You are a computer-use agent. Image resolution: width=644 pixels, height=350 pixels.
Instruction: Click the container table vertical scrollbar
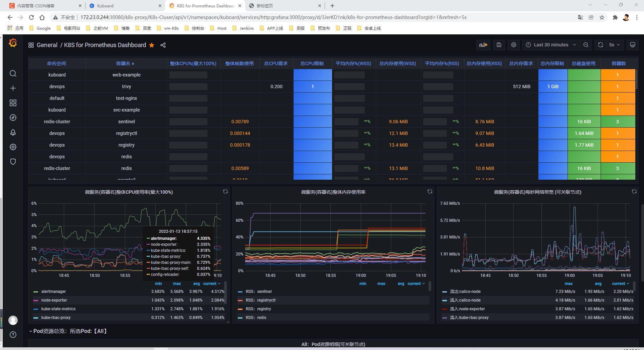tap(637, 79)
